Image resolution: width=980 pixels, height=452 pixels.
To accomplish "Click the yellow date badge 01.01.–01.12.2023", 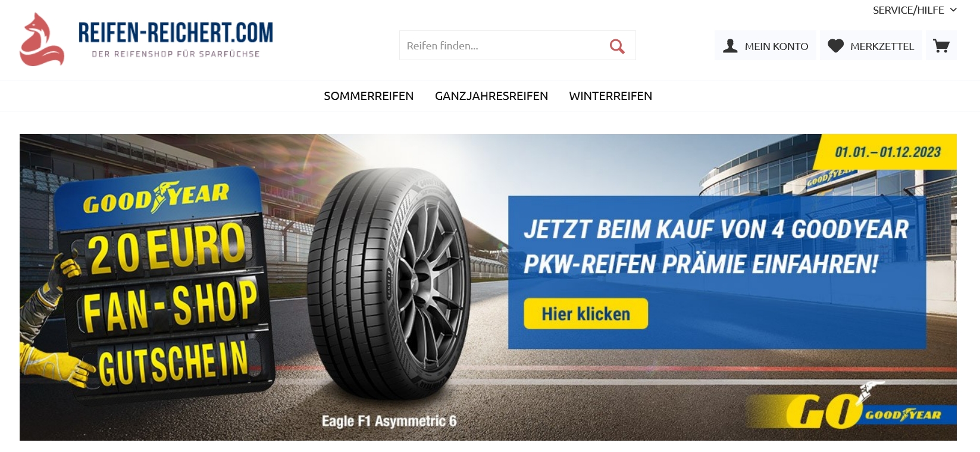I will (887, 152).
